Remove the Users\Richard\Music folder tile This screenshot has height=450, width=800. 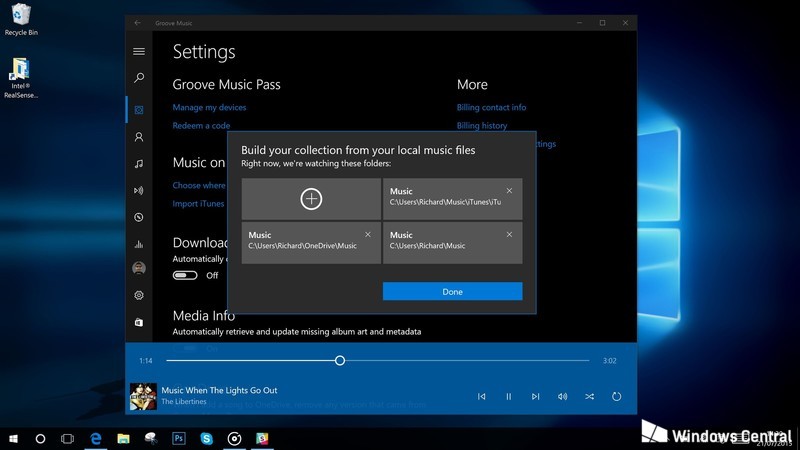(509, 235)
